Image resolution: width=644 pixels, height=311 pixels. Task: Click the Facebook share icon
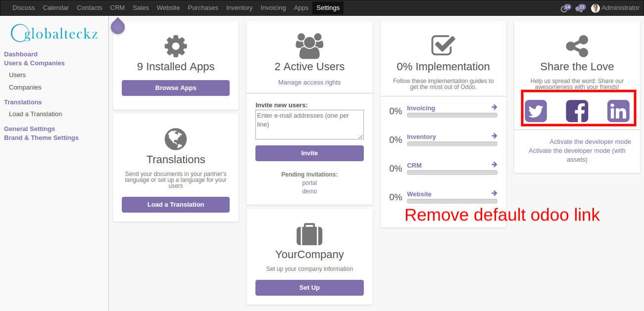[x=577, y=111]
